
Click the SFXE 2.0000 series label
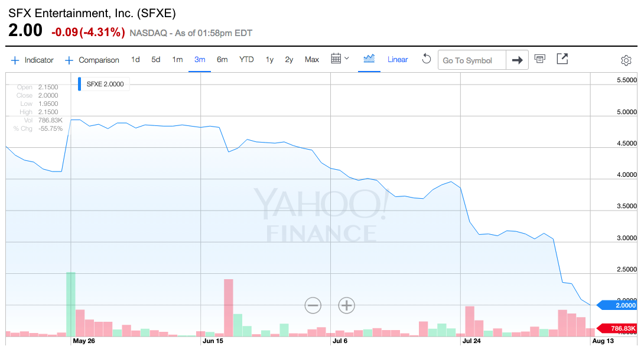coord(105,84)
